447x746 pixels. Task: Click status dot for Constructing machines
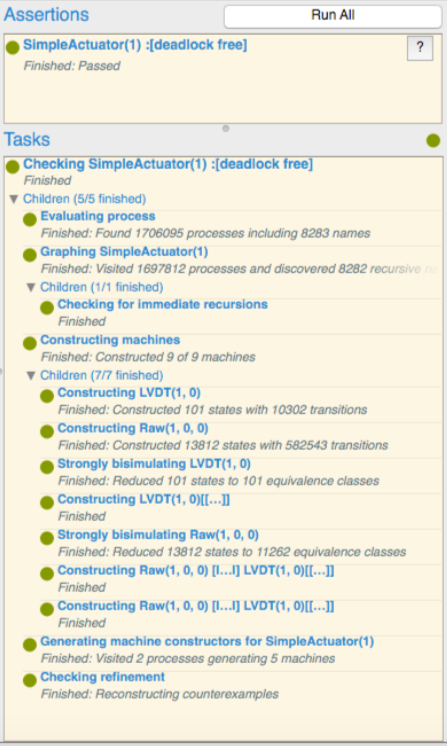point(30,343)
